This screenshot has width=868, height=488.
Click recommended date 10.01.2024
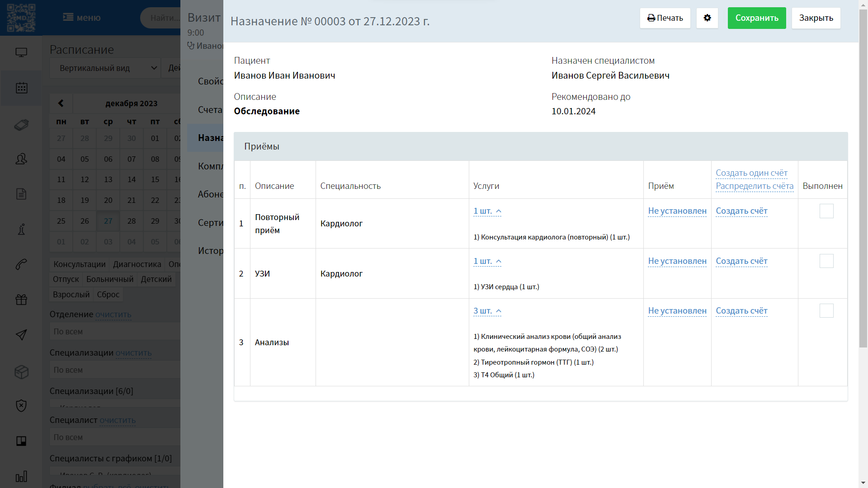tap(573, 111)
